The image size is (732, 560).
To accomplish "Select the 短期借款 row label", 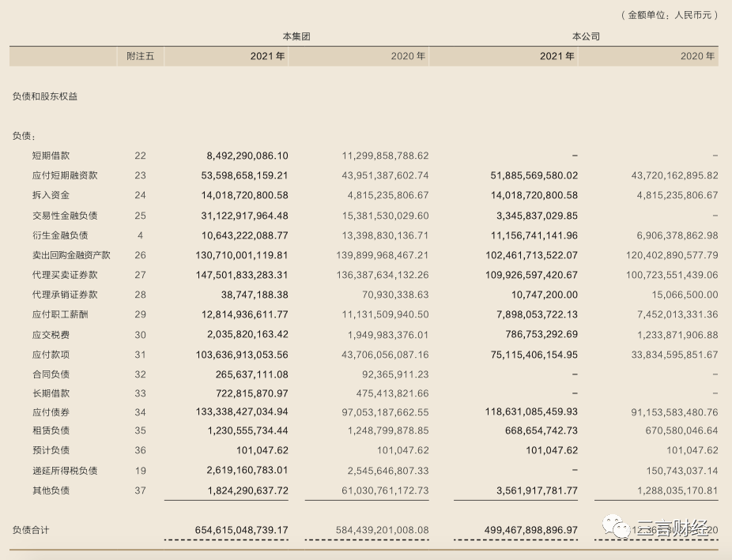I will tap(51, 156).
